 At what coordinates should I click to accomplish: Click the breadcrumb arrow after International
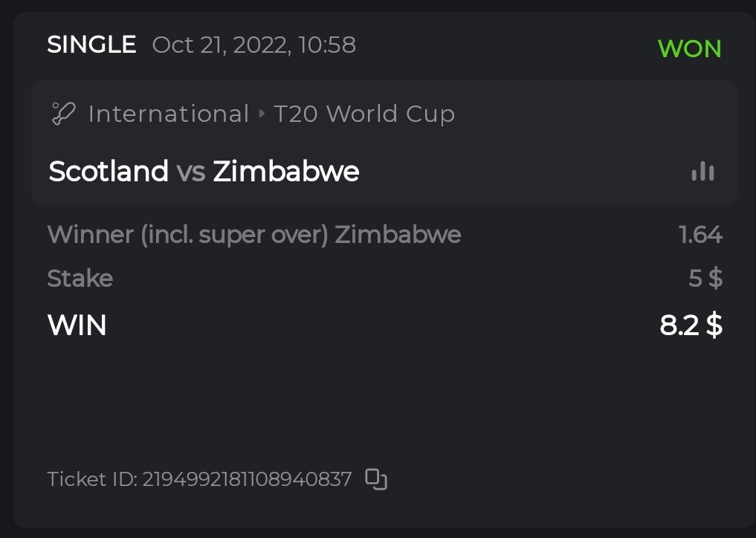[262, 114]
